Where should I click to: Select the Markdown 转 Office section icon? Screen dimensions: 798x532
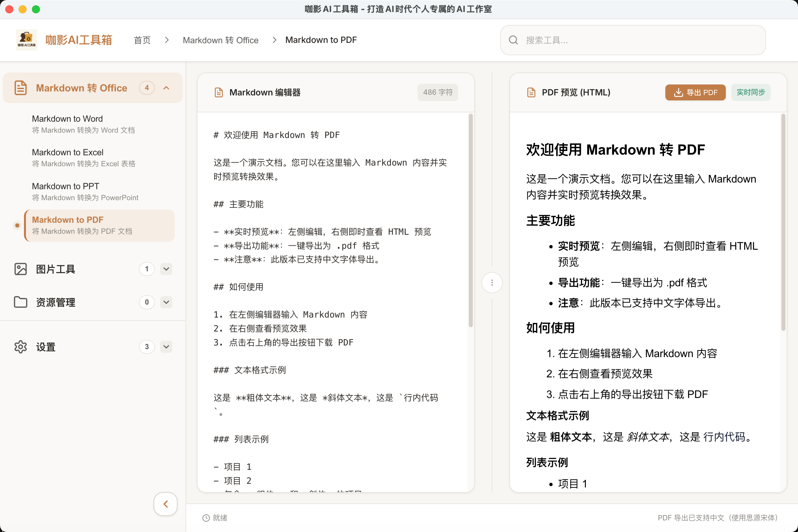[20, 87]
